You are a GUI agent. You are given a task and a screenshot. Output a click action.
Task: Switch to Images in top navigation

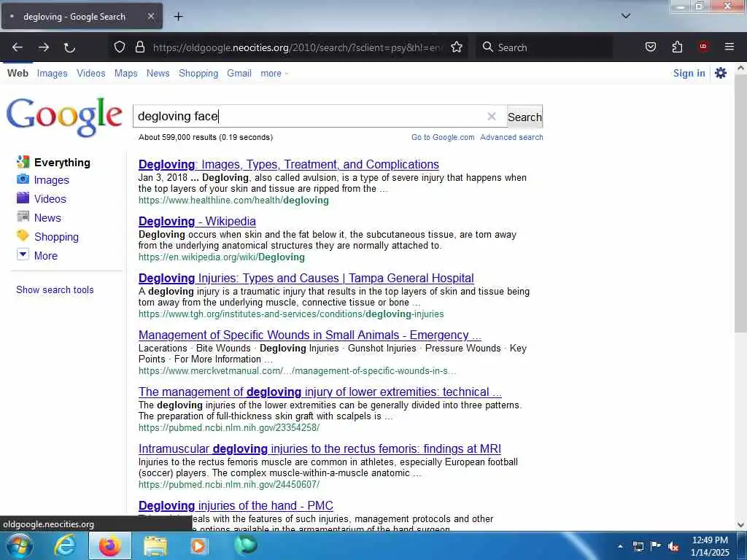pyautogui.click(x=52, y=74)
